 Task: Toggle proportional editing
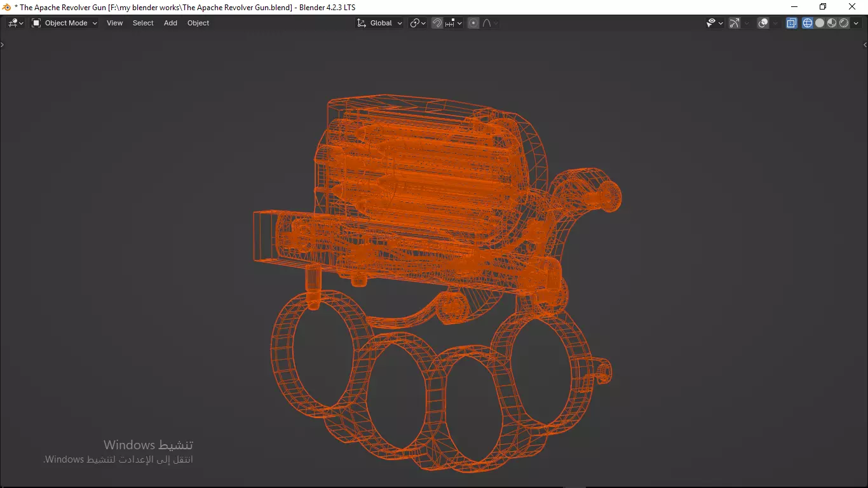(x=473, y=23)
